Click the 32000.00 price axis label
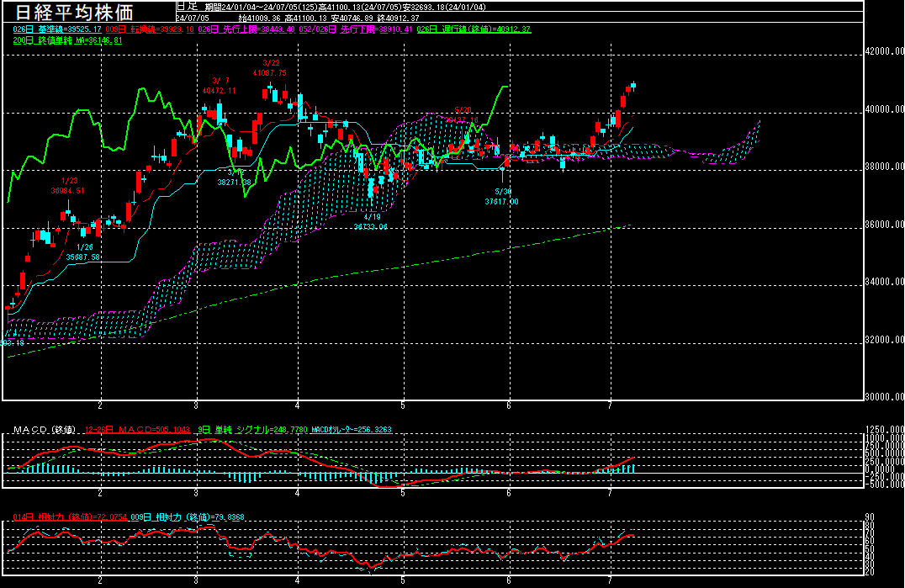Image resolution: width=905 pixels, height=588 pixels. [885, 340]
